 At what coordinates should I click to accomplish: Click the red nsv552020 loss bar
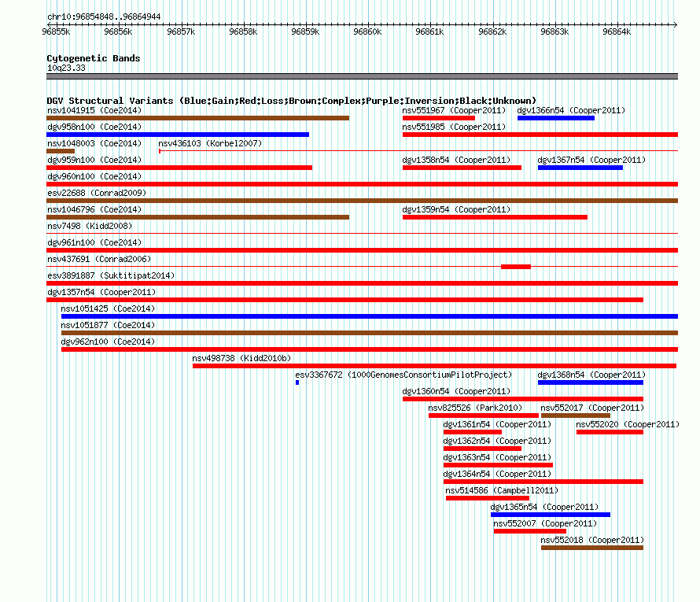click(x=610, y=432)
